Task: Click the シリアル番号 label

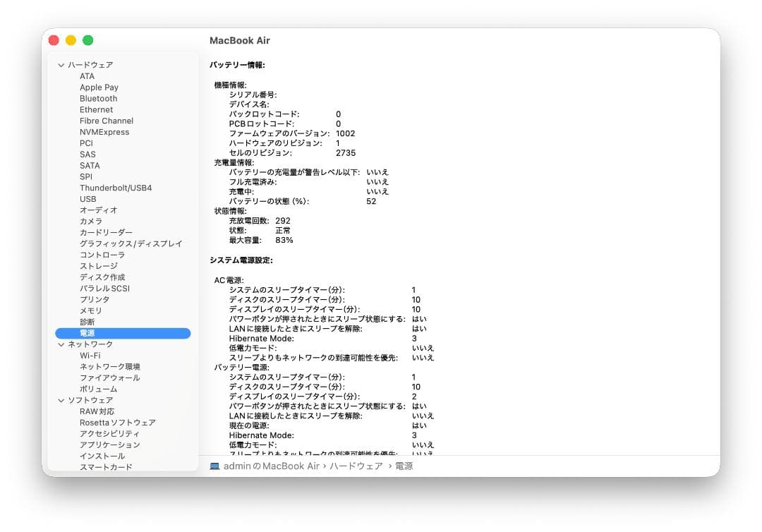Action: [253, 95]
